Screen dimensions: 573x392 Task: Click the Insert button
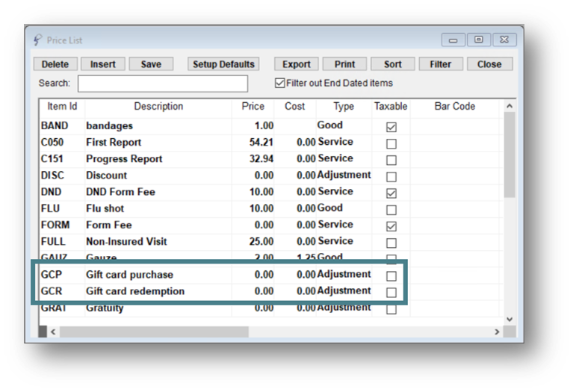pyautogui.click(x=103, y=64)
